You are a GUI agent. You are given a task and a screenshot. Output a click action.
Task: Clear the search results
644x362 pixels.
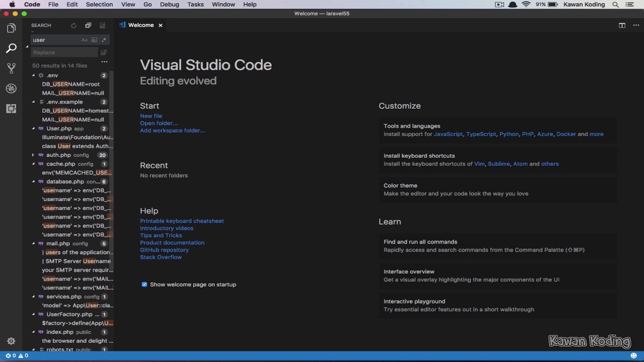click(102, 25)
